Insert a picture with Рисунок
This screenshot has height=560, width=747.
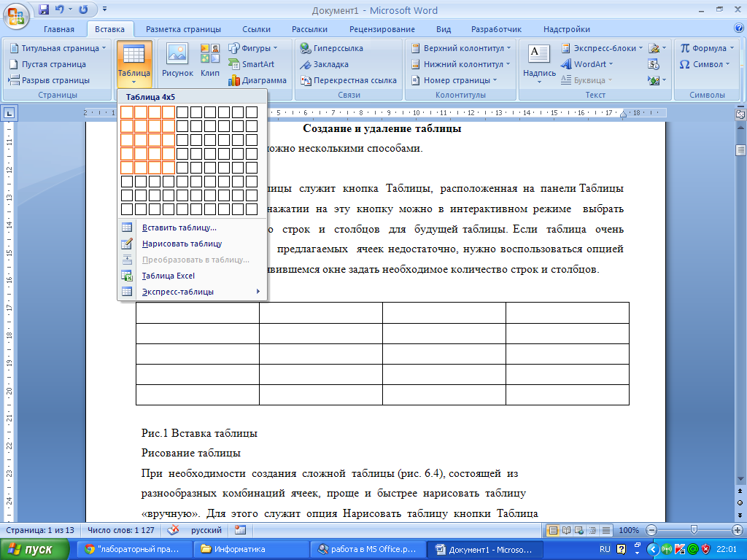(177, 61)
